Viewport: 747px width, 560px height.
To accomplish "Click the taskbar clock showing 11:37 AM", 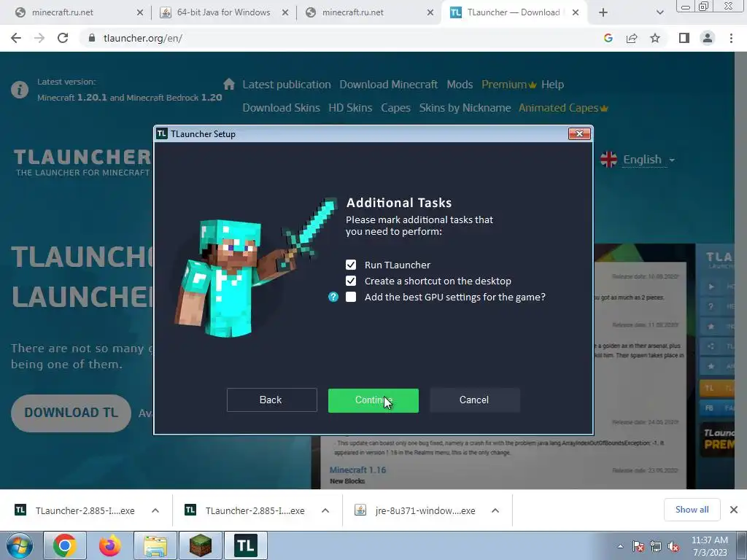I will coord(710,546).
